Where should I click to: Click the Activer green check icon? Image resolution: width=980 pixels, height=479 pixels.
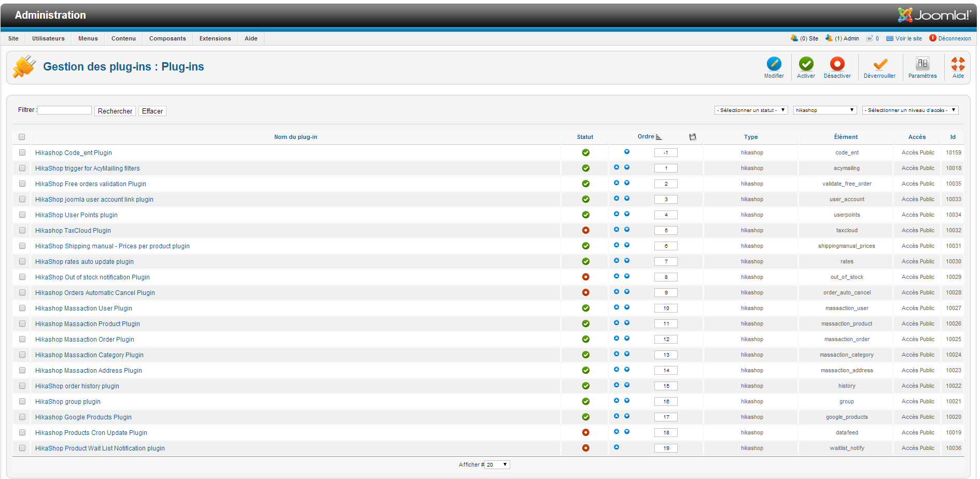pos(806,64)
